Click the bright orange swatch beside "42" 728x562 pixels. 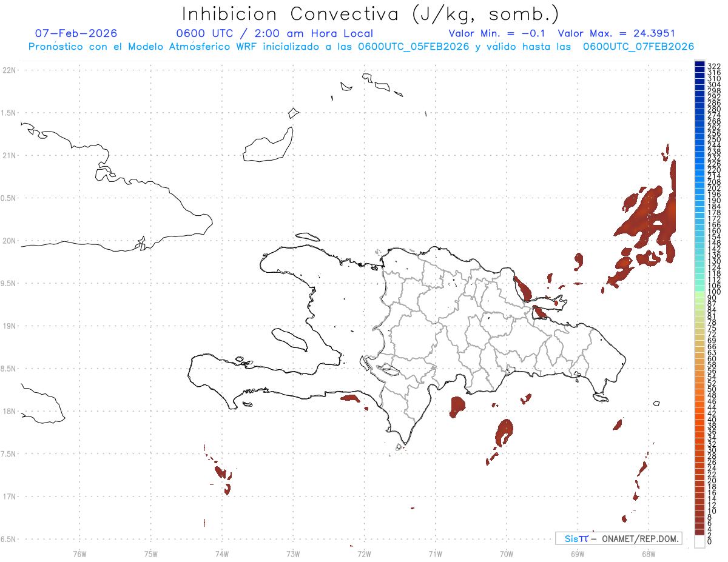point(699,411)
